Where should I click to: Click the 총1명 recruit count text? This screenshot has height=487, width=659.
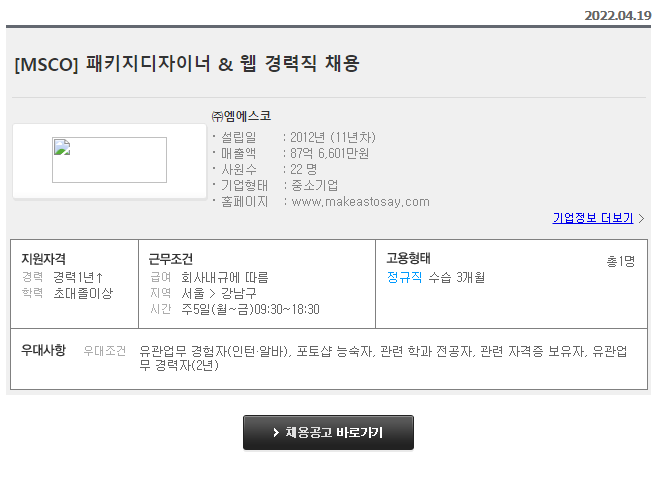(620, 261)
